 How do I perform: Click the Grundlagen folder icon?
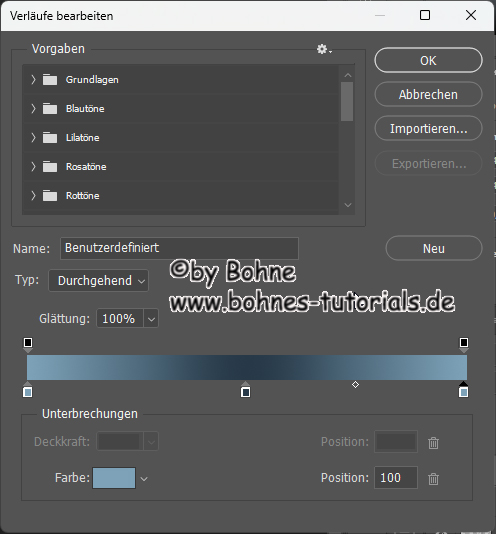50,80
